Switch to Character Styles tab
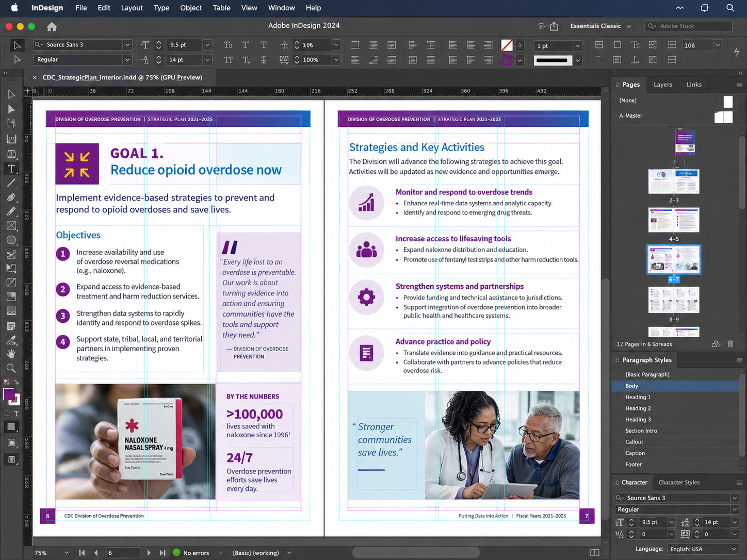This screenshot has width=747, height=560. pyautogui.click(x=679, y=483)
